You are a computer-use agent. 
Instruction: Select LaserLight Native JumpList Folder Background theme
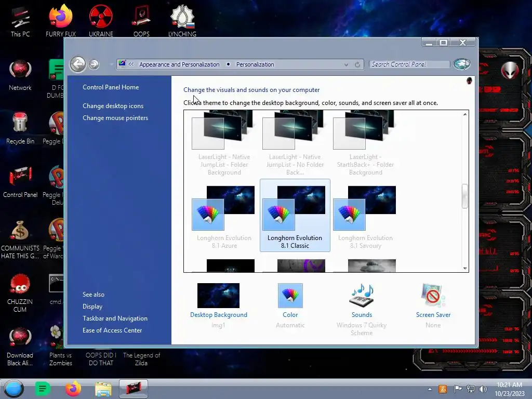224,143
